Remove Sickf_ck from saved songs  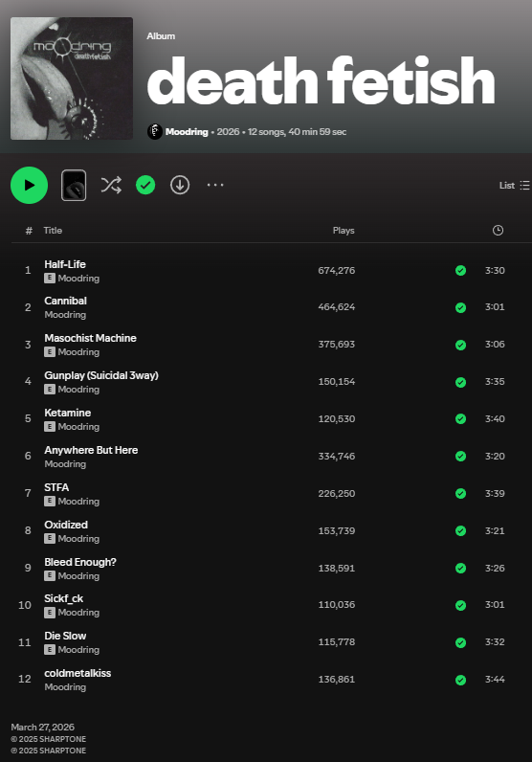[x=460, y=606]
